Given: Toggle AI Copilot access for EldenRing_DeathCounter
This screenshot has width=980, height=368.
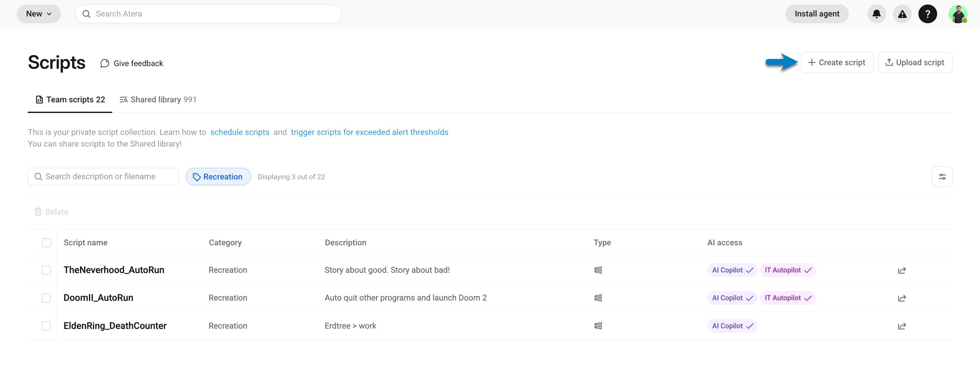Looking at the screenshot, I should [732, 326].
